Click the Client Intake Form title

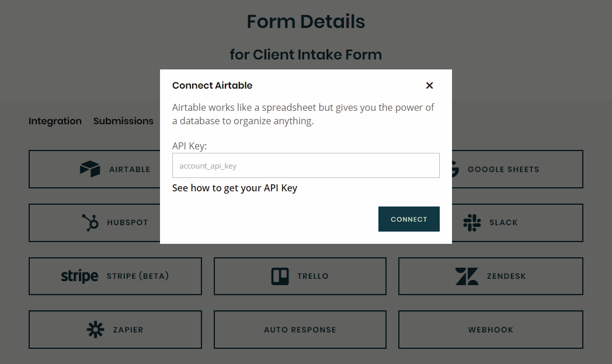(305, 54)
